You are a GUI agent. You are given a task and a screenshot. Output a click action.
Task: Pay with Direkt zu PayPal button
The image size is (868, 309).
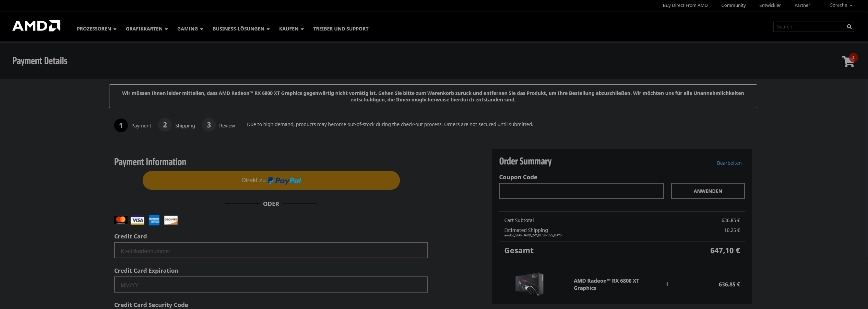[x=271, y=180]
